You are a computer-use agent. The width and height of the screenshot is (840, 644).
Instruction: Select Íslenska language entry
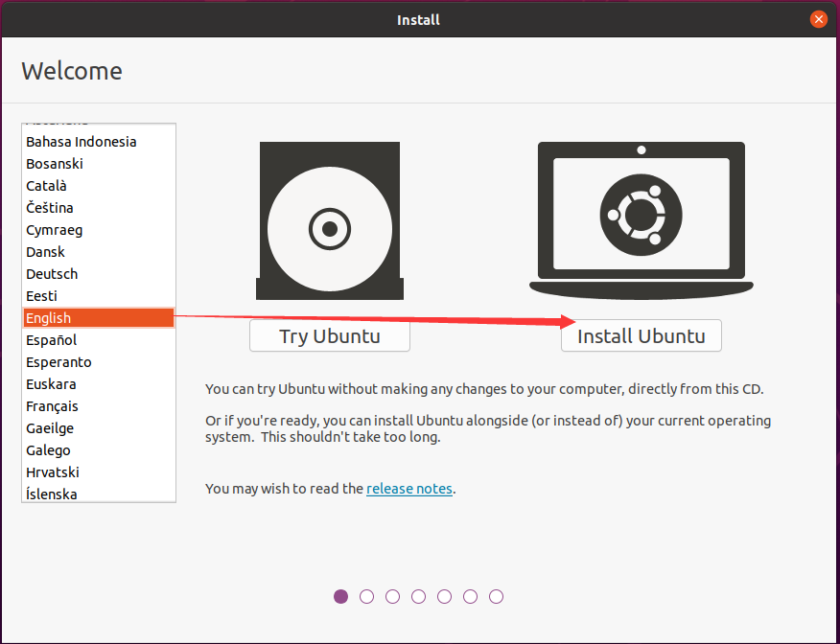point(99,494)
